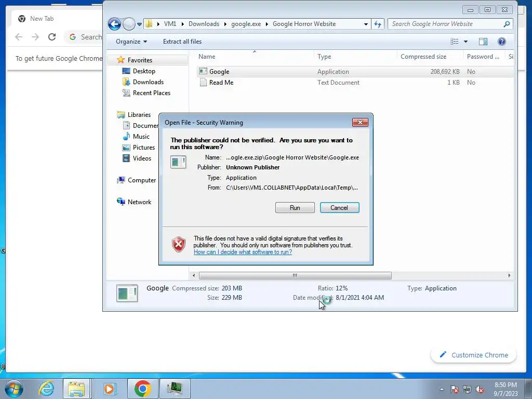The width and height of the screenshot is (532, 399).
Task: Click the network tray icon
Action: coord(467,390)
